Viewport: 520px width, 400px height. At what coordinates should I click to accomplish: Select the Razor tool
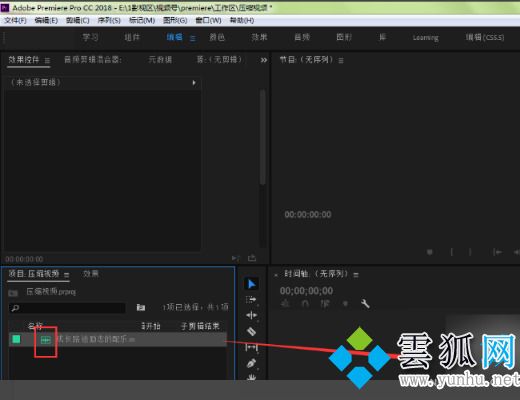click(x=251, y=331)
